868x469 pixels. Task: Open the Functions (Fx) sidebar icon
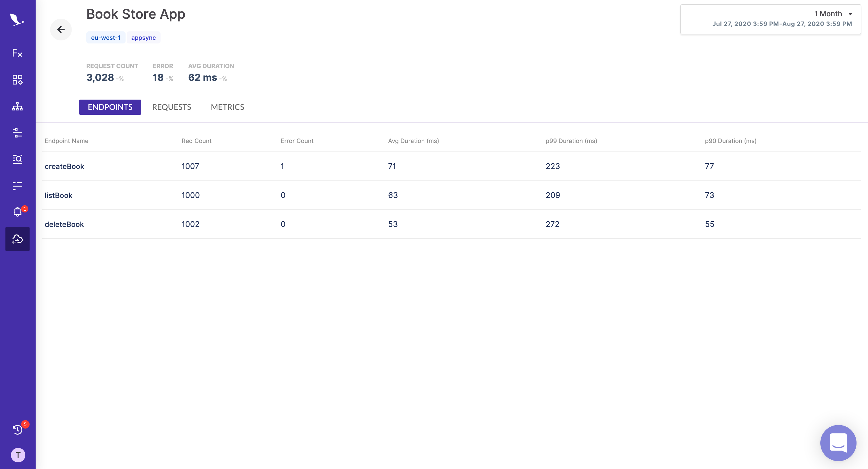click(17, 53)
